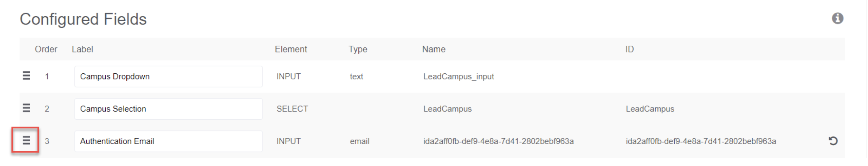Click LeadCampus value in the ID column
The height and width of the screenshot is (166, 868).
coord(650,109)
